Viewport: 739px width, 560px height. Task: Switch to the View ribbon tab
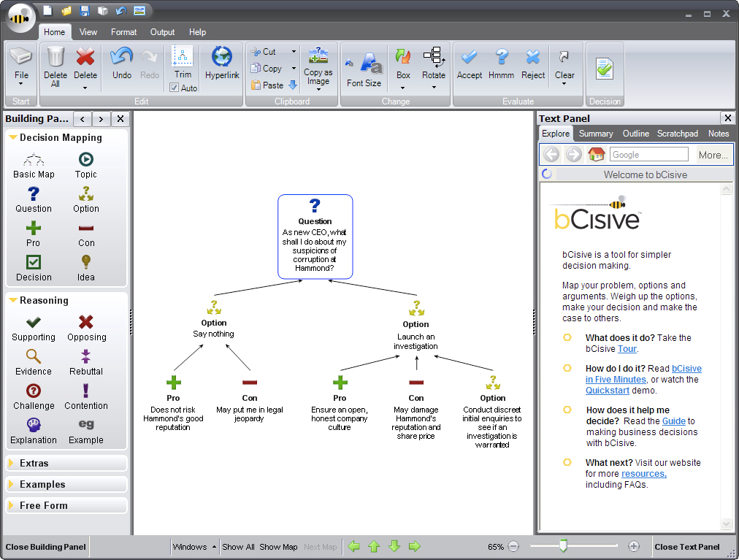(88, 32)
